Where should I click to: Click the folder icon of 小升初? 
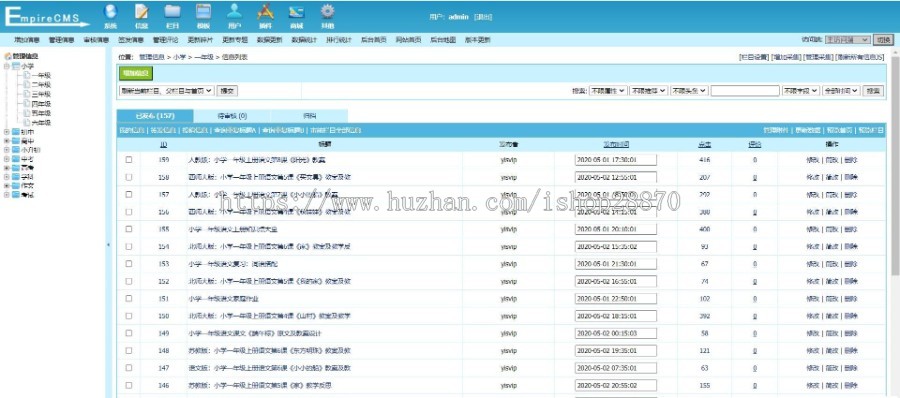click(x=15, y=149)
